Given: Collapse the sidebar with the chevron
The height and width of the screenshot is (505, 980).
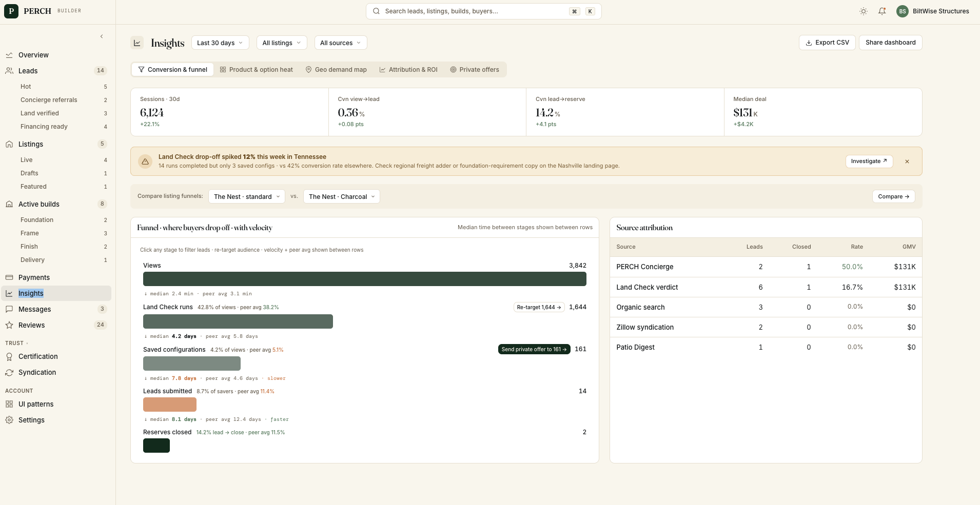Looking at the screenshot, I should pyautogui.click(x=102, y=36).
